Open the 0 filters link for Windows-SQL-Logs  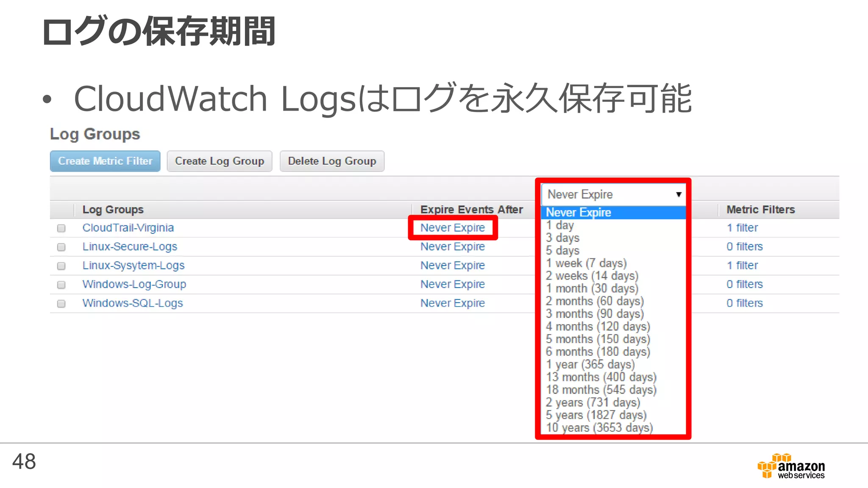pos(745,303)
